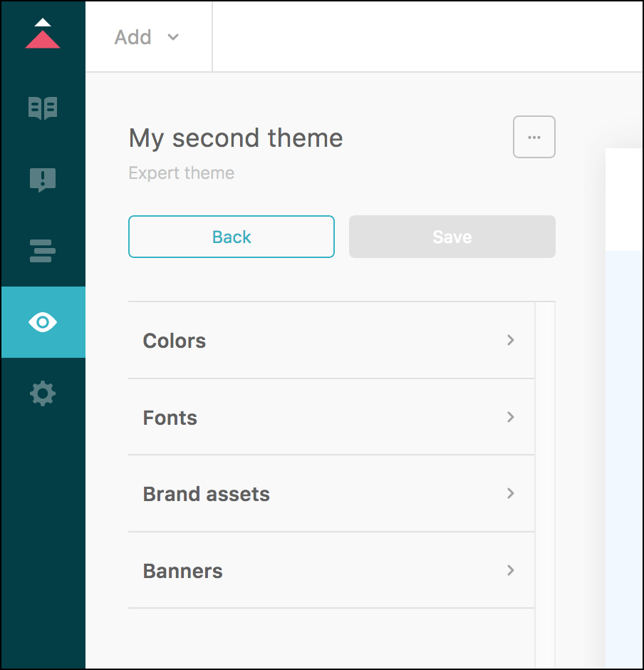Open the book icon in sidebar
Image resolution: width=644 pixels, height=670 pixels.
(43, 108)
